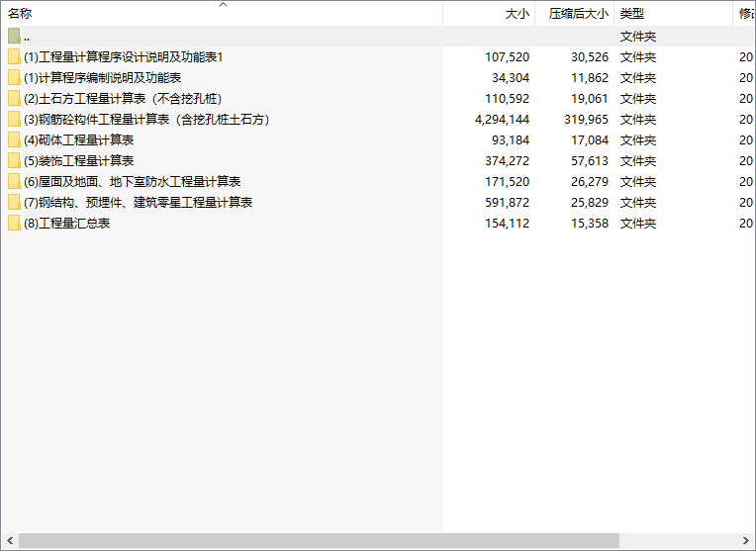756x551 pixels.
Task: Click the compressed size 30,526
Action: (x=590, y=57)
